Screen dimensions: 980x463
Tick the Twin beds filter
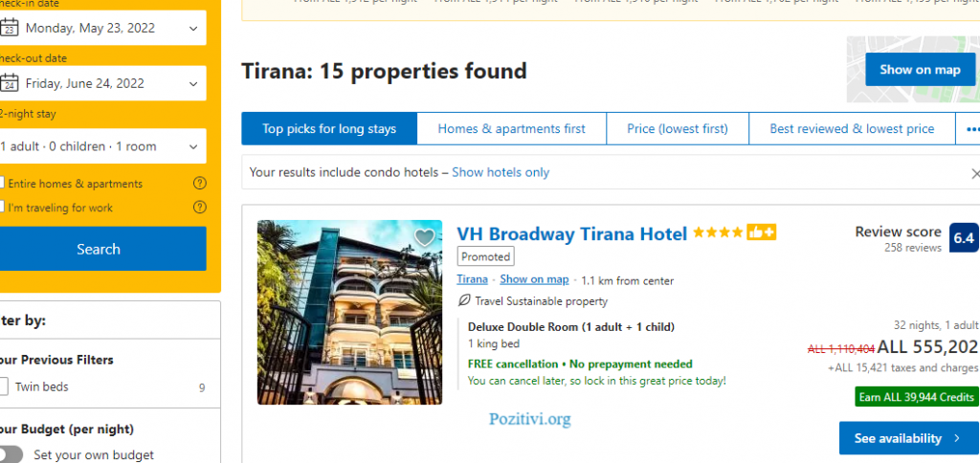[4, 386]
